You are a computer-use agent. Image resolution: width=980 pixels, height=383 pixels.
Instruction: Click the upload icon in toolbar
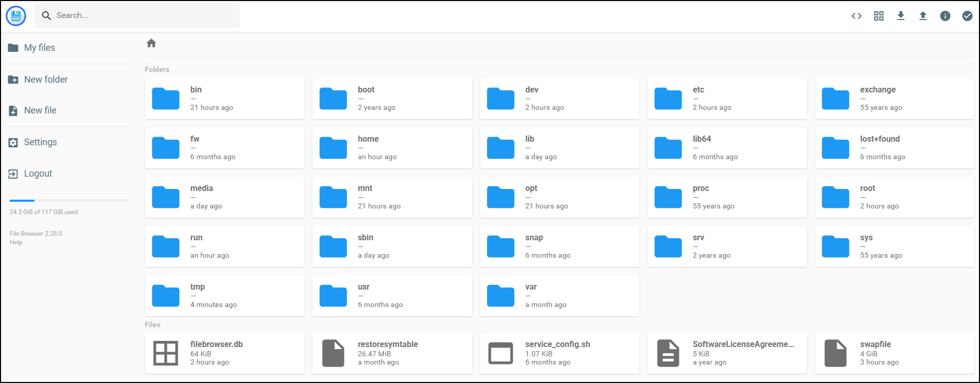click(923, 16)
